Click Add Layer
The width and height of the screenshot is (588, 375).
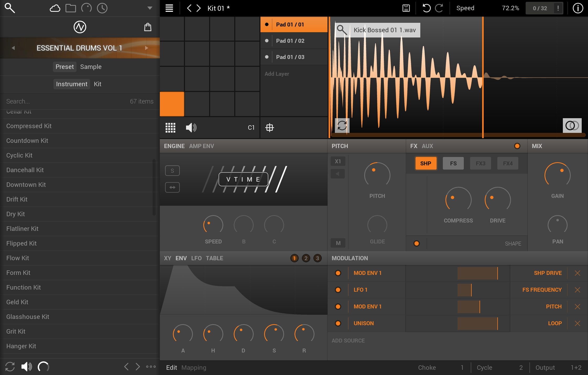277,74
